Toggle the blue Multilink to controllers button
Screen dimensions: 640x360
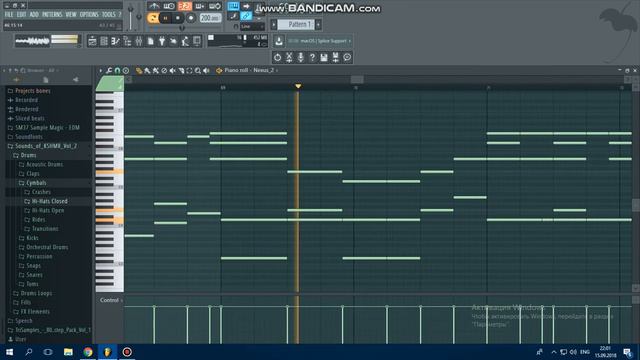246,16
